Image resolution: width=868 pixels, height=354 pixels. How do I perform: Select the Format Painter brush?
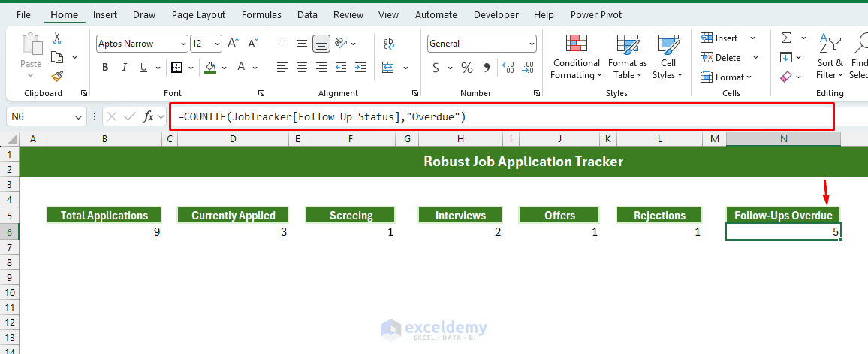pos(56,76)
